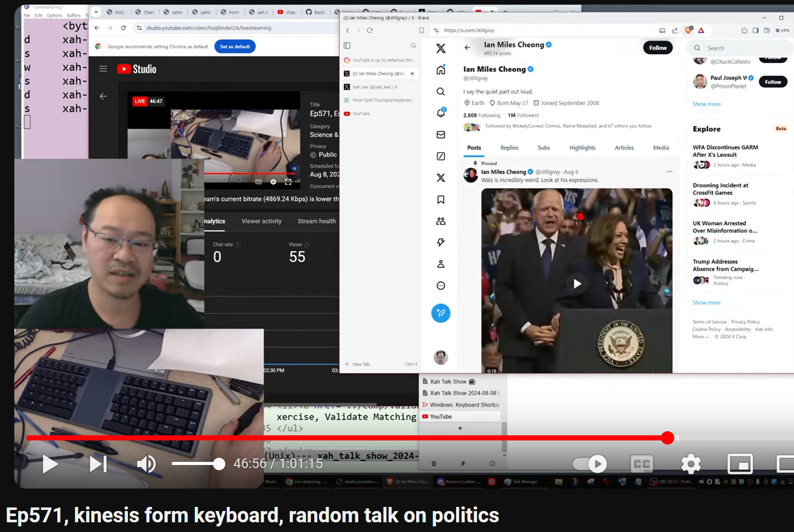The width and height of the screenshot is (794, 532).
Task: Open the X account avatar at sidebar bottom
Action: (x=441, y=357)
